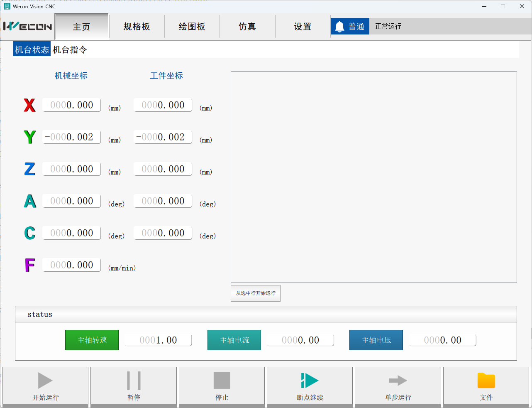Click the alarm bell icon
This screenshot has width=532, height=408.
coord(339,27)
